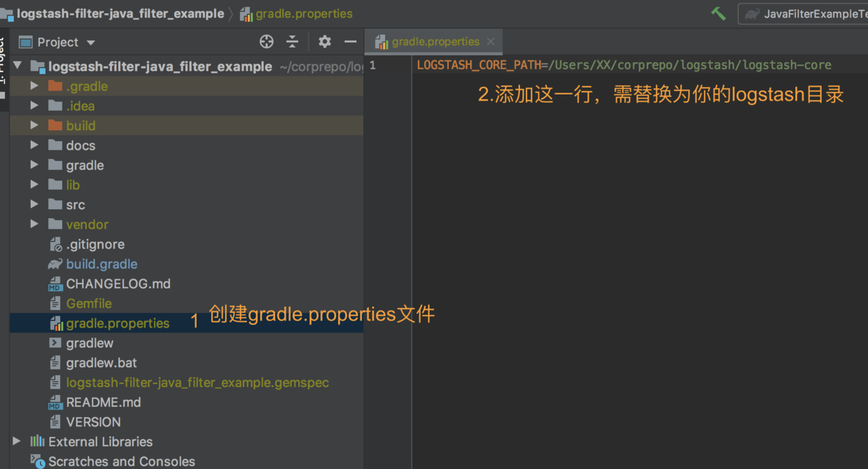Image resolution: width=868 pixels, height=469 pixels.
Task: Click LOGSTASH_CORE_PATH key in editor
Action: [x=479, y=65]
